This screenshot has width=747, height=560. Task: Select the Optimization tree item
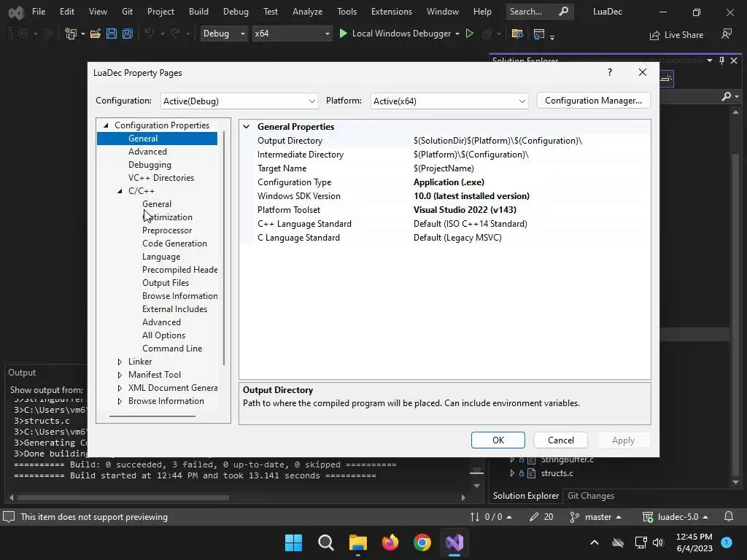tap(167, 217)
